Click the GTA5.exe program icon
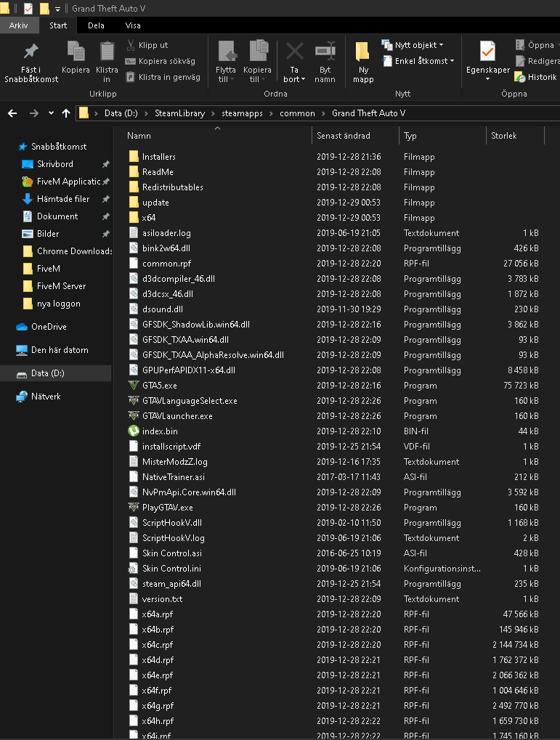 tap(134, 385)
